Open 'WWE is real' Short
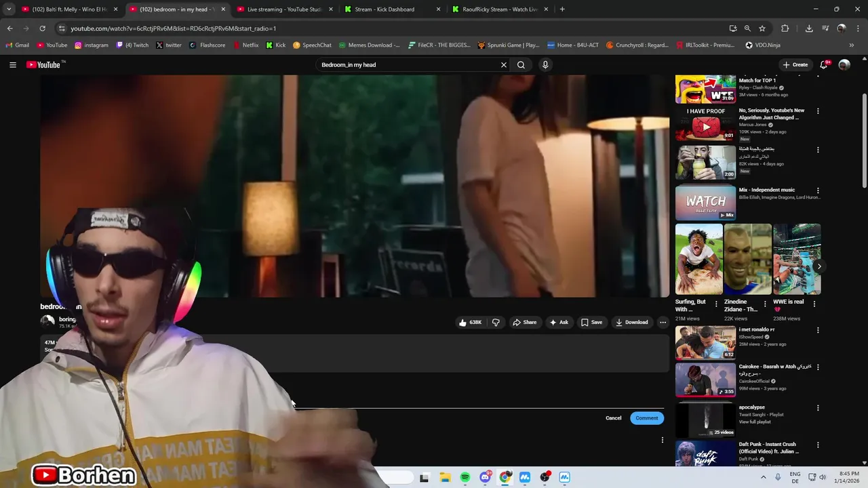This screenshot has width=868, height=488. (x=797, y=260)
